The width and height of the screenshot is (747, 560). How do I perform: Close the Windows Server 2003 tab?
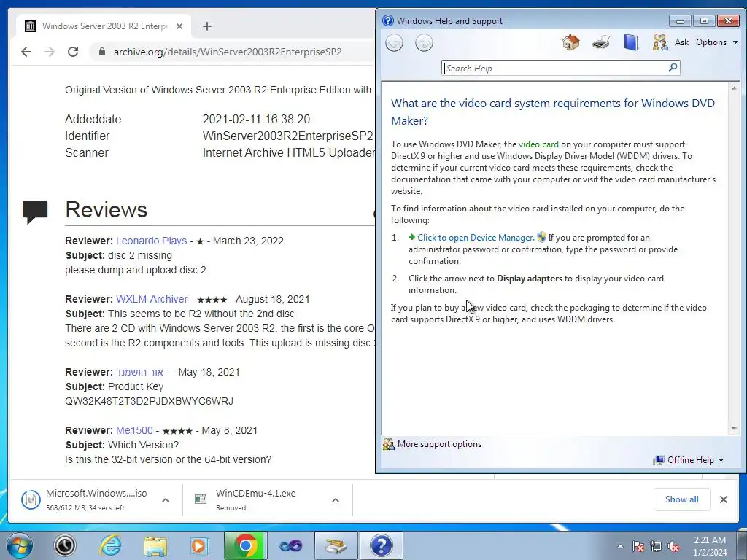[179, 26]
